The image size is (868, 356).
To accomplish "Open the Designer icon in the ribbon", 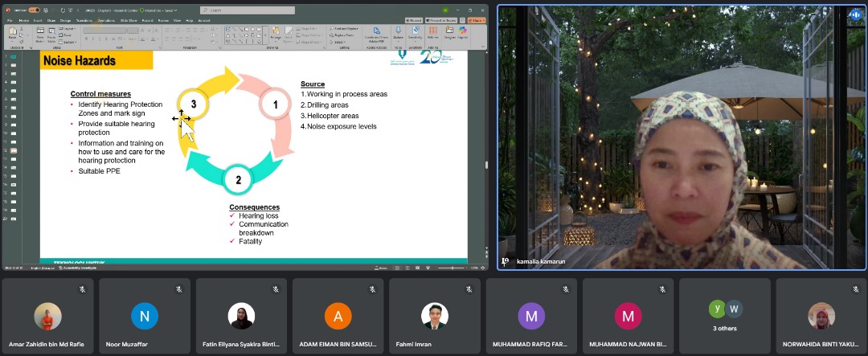I will pos(449,31).
